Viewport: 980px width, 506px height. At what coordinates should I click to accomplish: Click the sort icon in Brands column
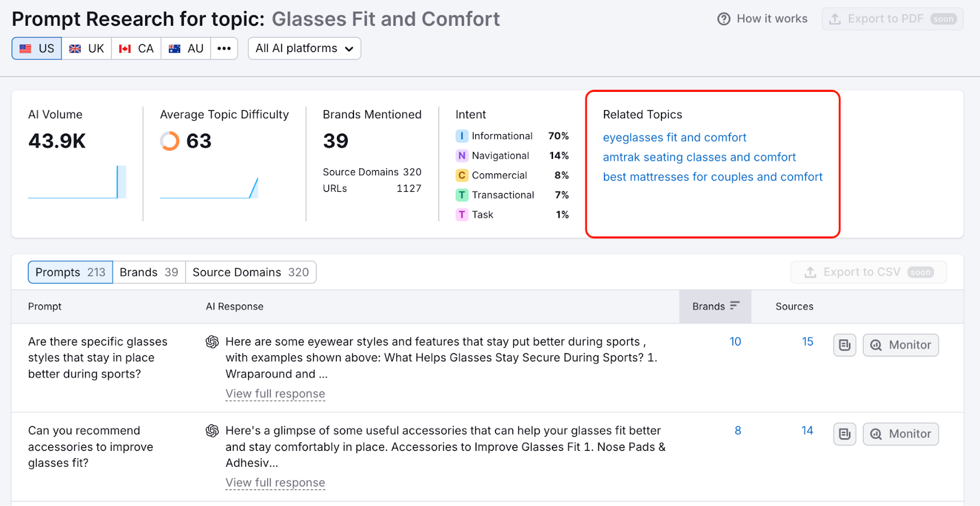tap(735, 306)
